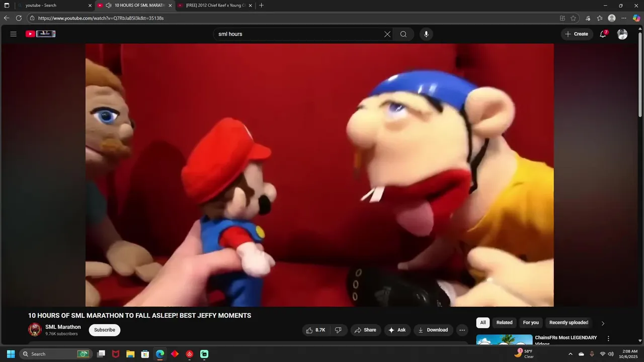The height and width of the screenshot is (362, 644).
Task: Open more actions ellipsis under video
Action: (462, 330)
